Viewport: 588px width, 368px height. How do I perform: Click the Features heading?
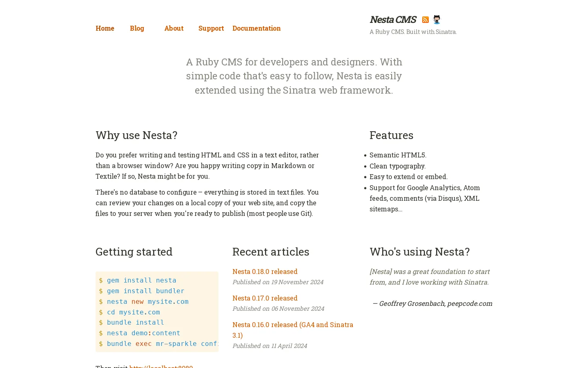391,135
